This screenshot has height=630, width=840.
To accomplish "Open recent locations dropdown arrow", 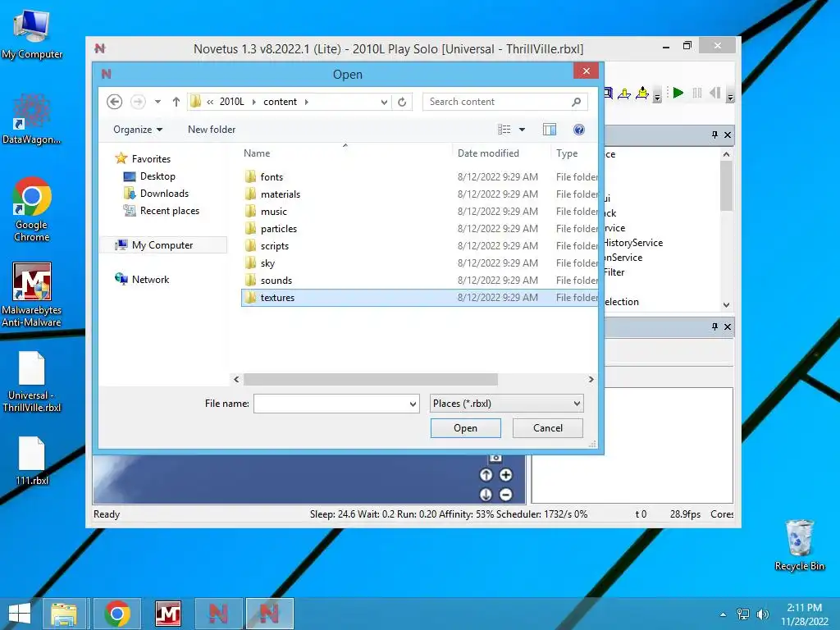I will point(157,102).
